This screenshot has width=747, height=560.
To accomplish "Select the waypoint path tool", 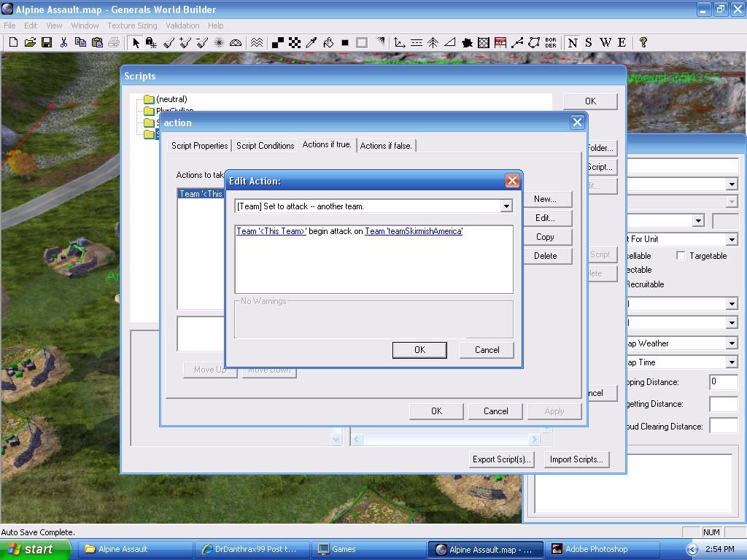I will 517,42.
